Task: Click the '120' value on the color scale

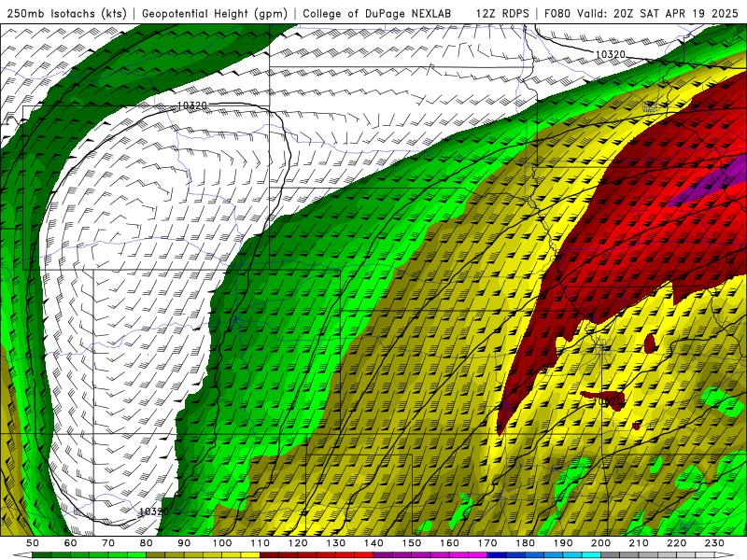Action: [x=298, y=543]
